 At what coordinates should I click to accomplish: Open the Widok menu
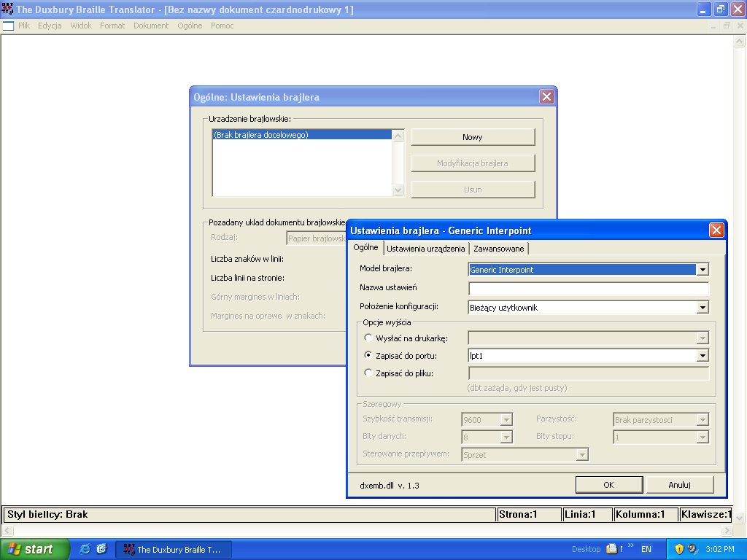81,26
